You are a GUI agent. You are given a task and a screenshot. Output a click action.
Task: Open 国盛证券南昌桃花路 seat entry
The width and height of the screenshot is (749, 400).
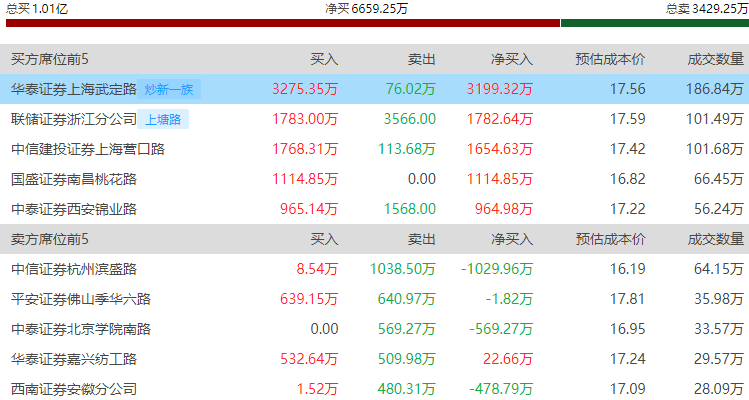tap(74, 179)
